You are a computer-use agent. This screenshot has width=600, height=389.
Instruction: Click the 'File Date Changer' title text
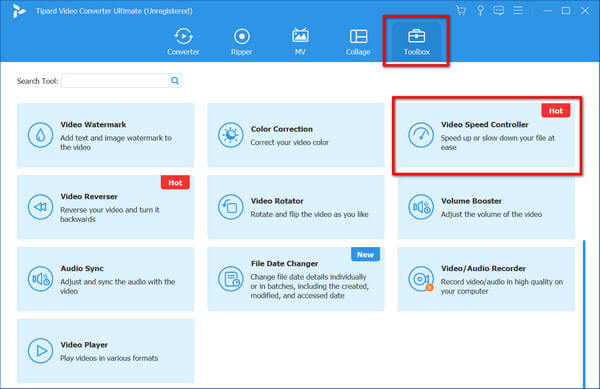pyautogui.click(x=284, y=264)
